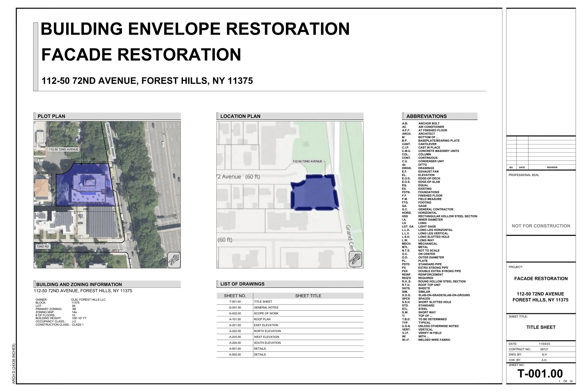Select the 72ND RD street label in the plot plan
Screen dimensions: 588x392
[x=43, y=246]
